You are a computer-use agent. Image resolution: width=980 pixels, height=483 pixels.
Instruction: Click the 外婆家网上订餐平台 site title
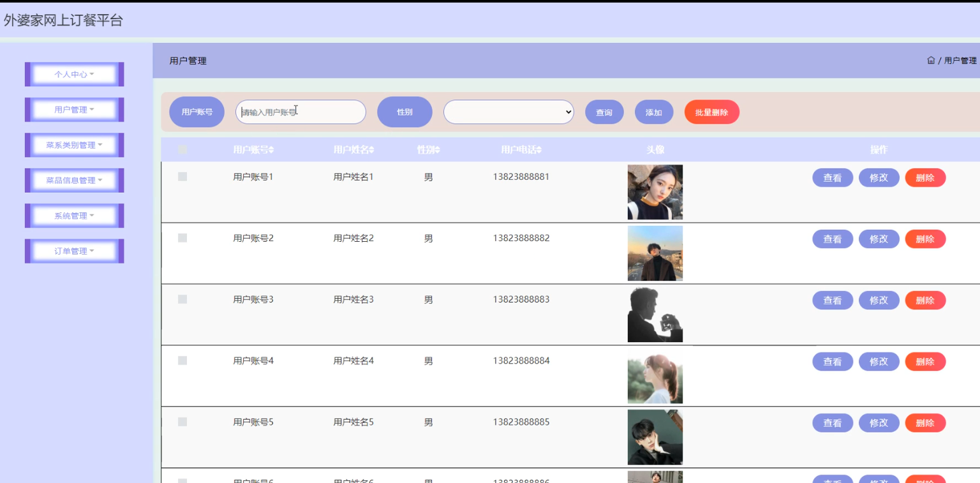(63, 20)
